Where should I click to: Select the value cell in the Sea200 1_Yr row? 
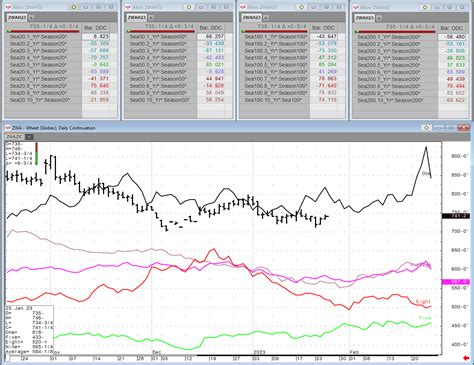pos(452,37)
